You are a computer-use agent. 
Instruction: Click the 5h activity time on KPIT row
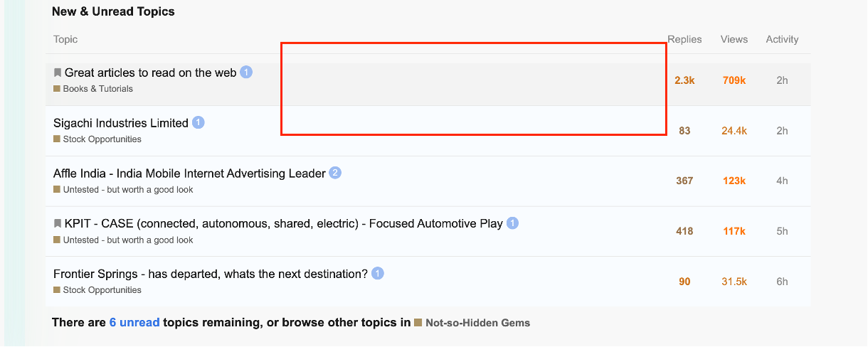pyautogui.click(x=782, y=231)
